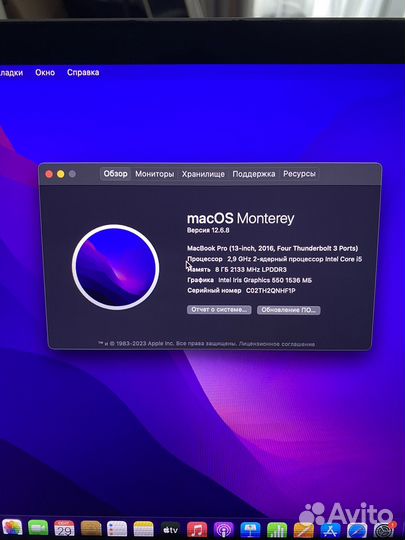
Task: Click the 8 ГБ 2133 MHz LPDDR3 text
Action: [x=251, y=269]
